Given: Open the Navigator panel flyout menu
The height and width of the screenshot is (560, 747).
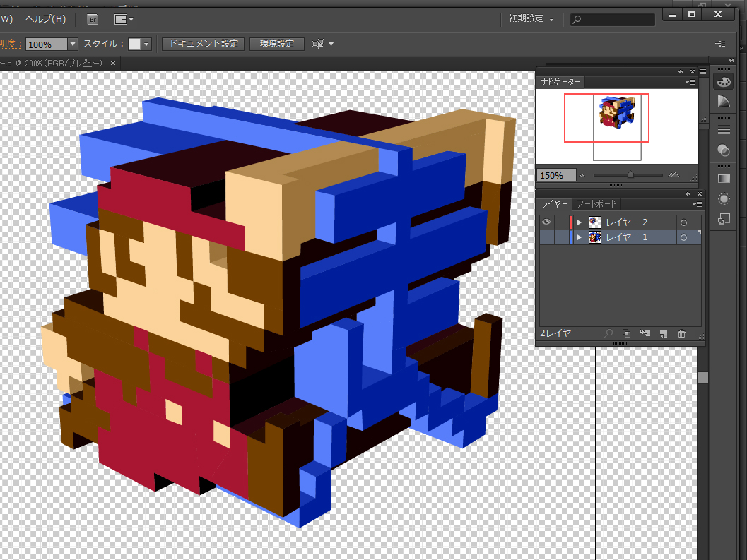Looking at the screenshot, I should (690, 82).
